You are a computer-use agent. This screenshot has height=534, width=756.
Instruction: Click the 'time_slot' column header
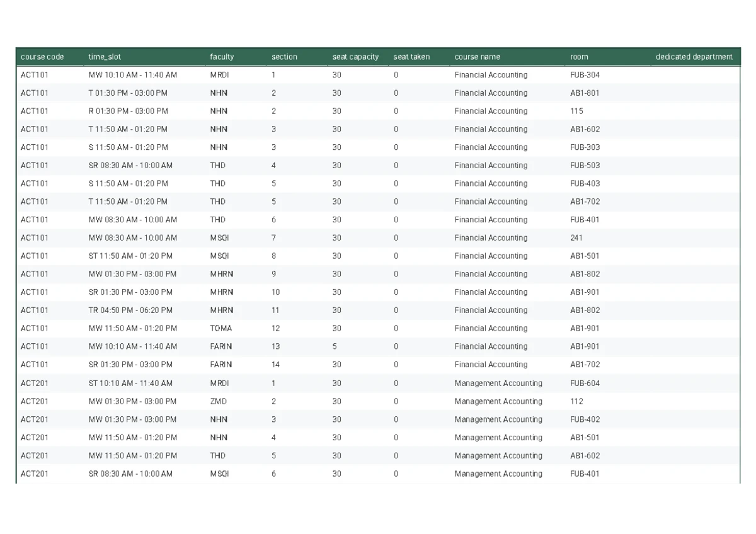(105, 57)
